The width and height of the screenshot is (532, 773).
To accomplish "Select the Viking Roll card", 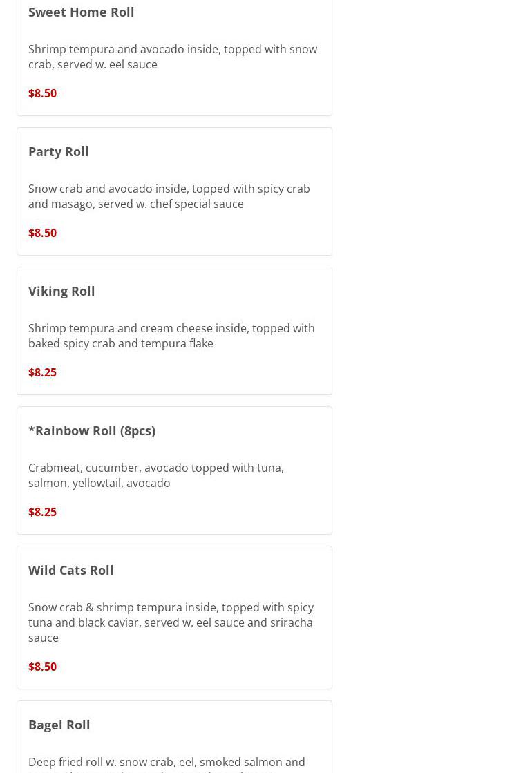I will point(175,331).
